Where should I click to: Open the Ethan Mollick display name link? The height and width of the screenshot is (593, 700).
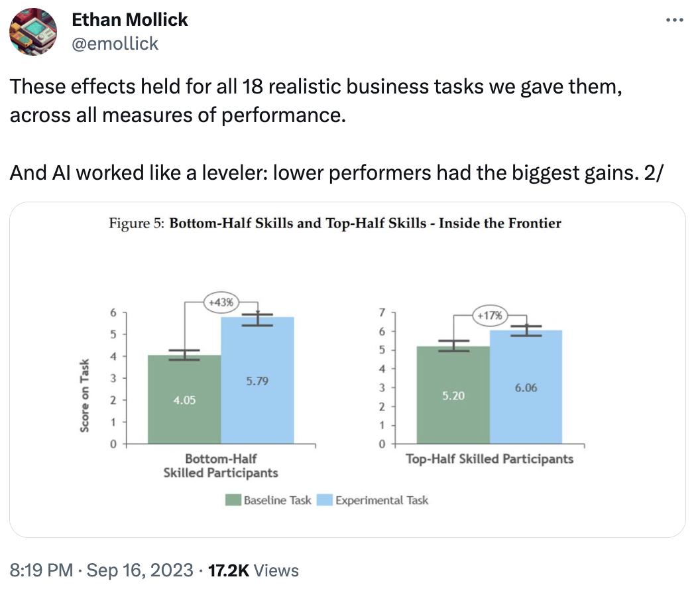point(129,20)
